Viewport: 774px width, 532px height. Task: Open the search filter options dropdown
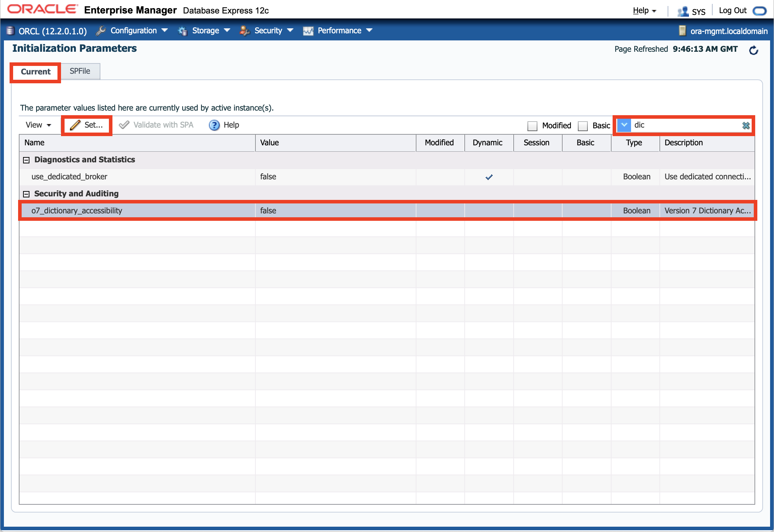[624, 125]
